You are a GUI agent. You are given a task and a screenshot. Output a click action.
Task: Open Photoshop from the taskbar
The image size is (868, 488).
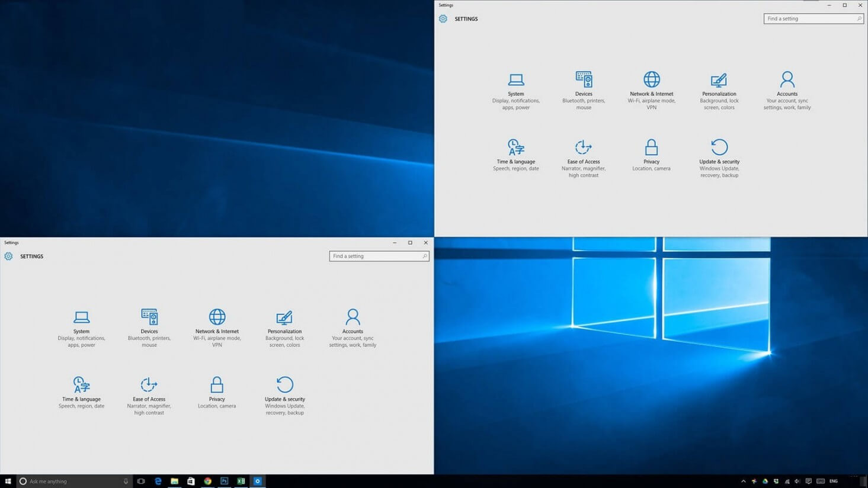tap(224, 481)
